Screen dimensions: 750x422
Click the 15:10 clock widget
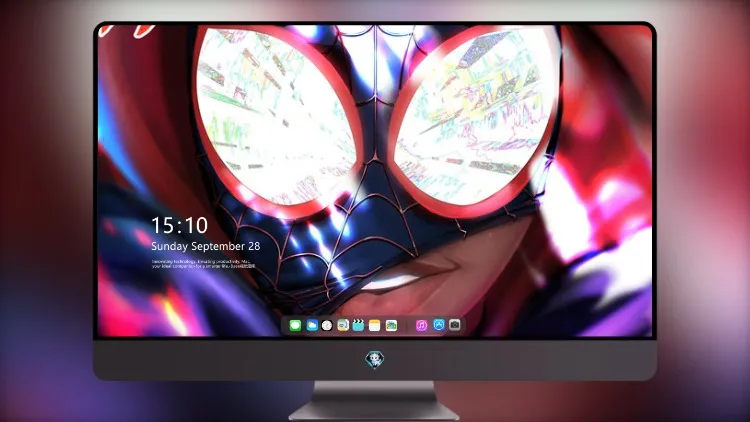[179, 225]
